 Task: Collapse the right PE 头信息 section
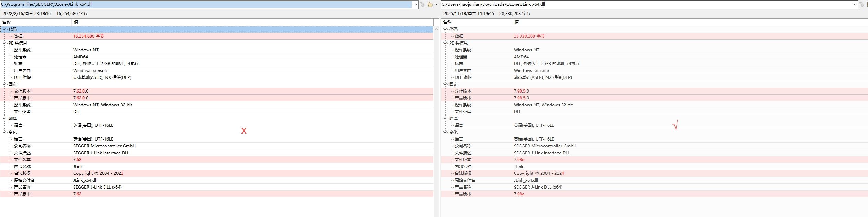click(x=445, y=43)
